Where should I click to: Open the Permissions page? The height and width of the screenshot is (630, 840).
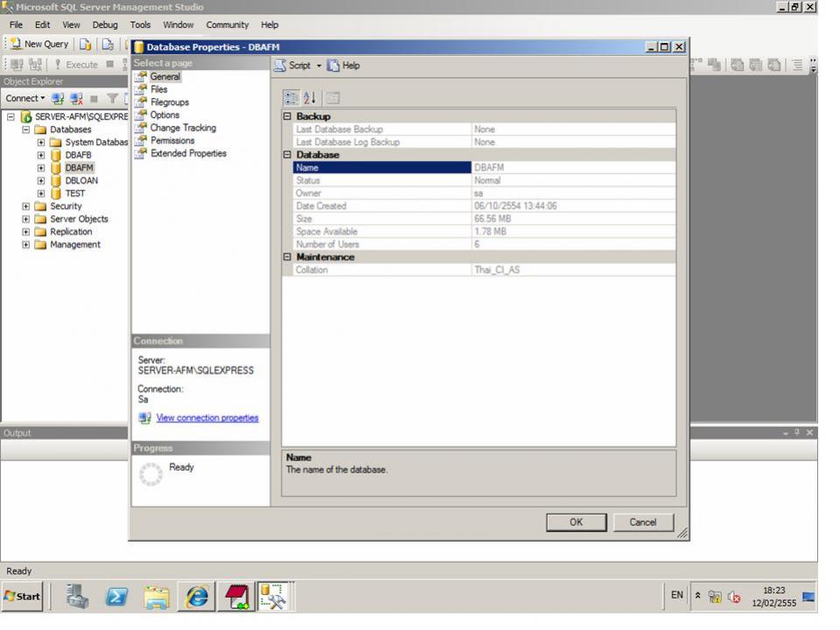point(172,141)
